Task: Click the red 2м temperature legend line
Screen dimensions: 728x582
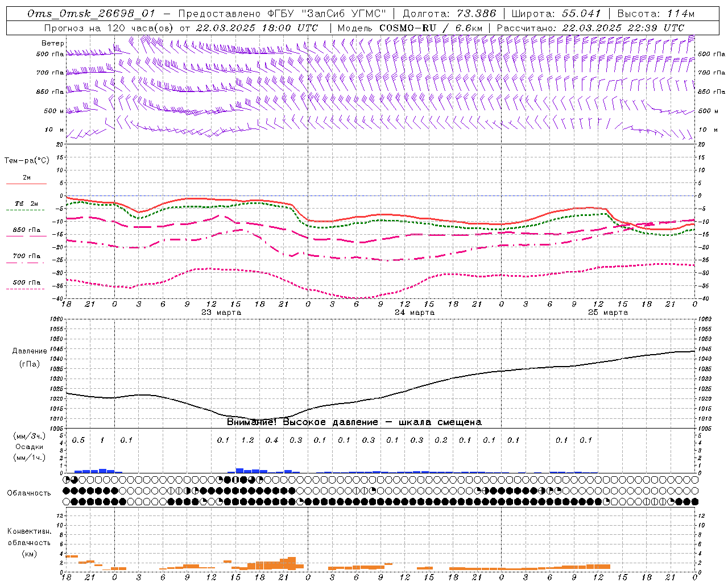Action: tap(26, 184)
